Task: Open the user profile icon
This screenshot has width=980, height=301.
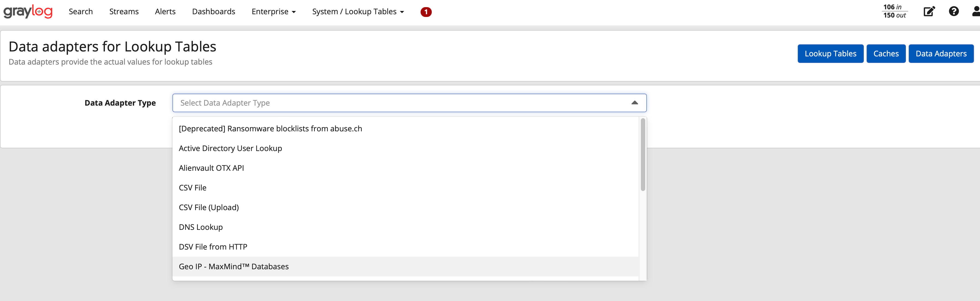Action: tap(974, 11)
